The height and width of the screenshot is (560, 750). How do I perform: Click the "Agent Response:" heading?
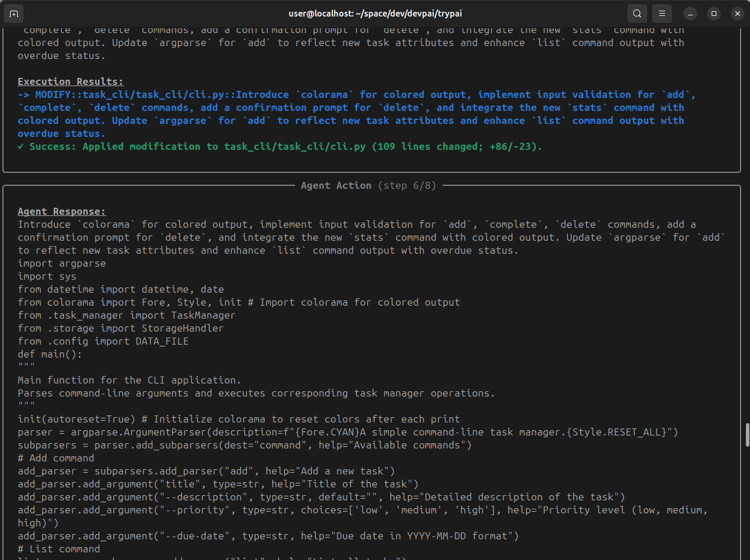pos(61,211)
